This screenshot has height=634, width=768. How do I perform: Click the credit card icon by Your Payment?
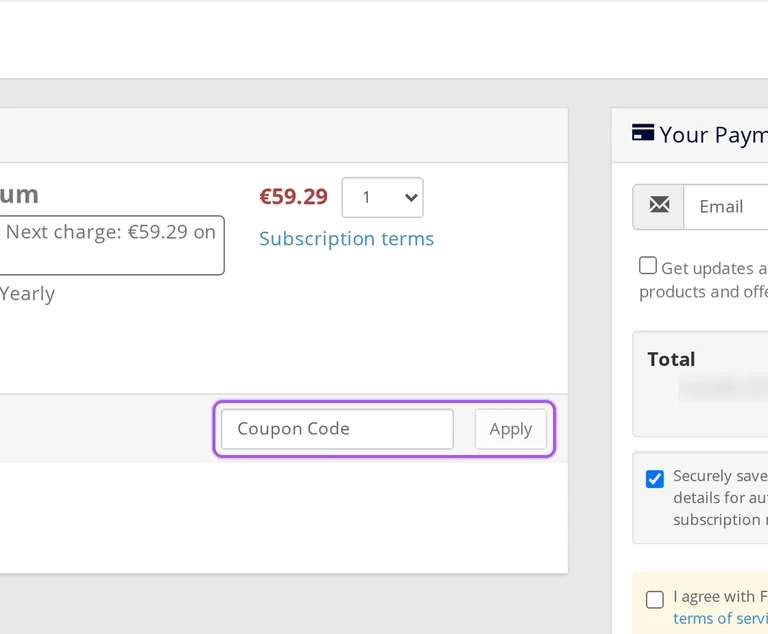click(x=643, y=133)
